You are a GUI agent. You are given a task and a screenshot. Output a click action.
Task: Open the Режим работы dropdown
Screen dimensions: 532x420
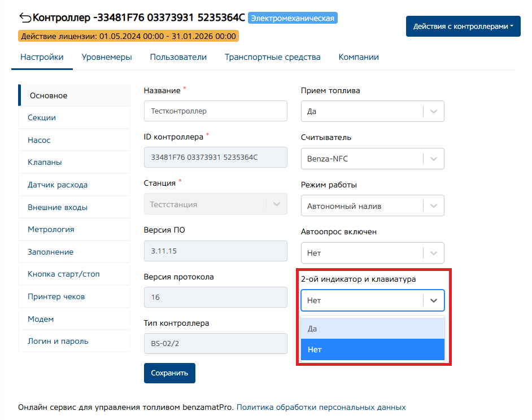pyautogui.click(x=372, y=206)
